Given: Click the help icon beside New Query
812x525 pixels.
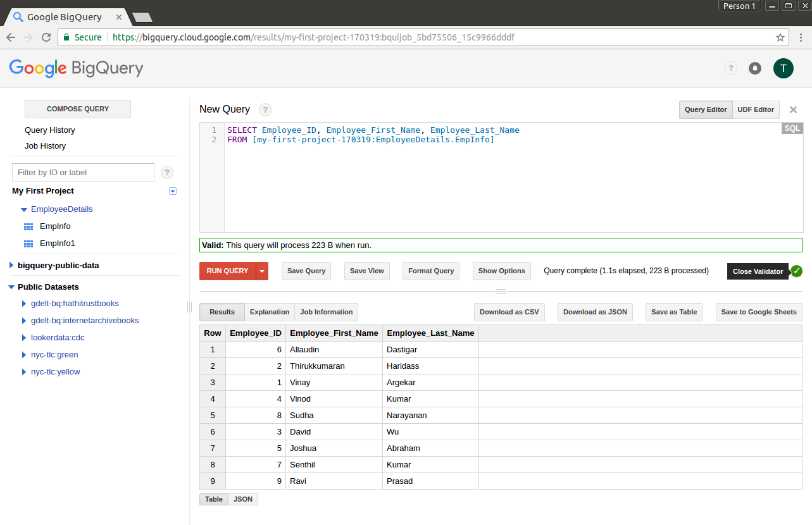Looking at the screenshot, I should coord(265,109).
